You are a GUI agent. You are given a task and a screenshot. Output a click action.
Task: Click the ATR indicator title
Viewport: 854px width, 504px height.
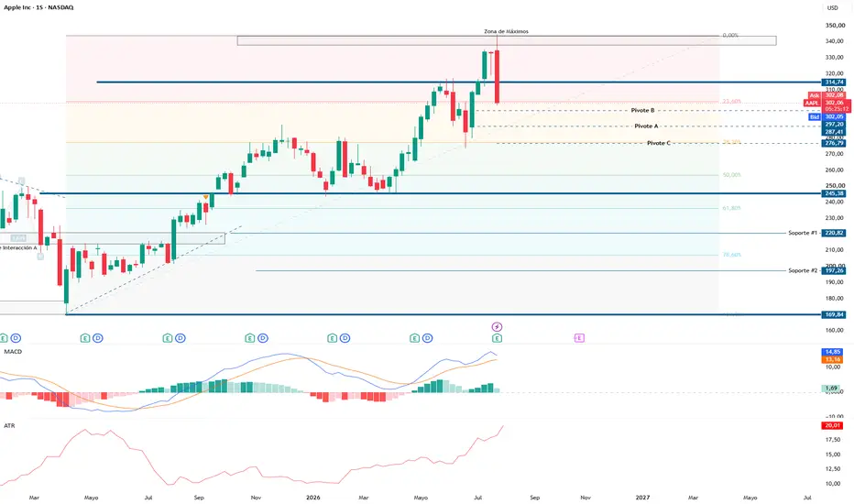[9, 425]
